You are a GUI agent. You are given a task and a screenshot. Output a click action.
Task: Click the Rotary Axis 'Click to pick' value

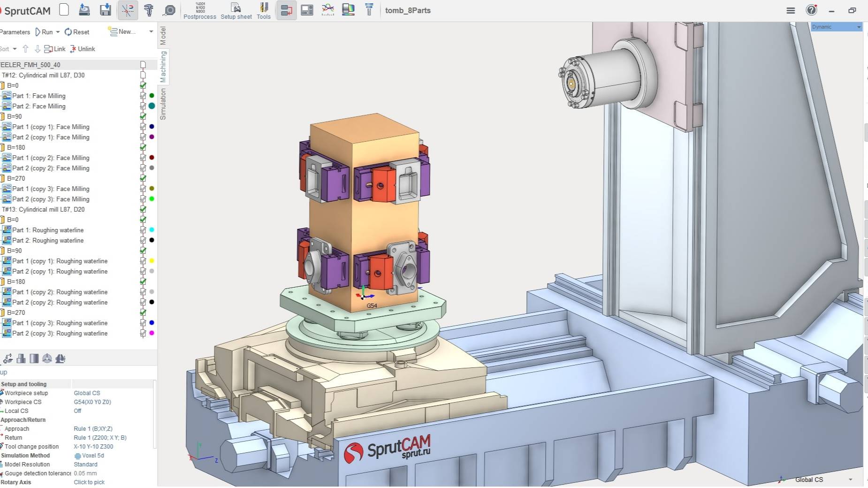point(89,482)
